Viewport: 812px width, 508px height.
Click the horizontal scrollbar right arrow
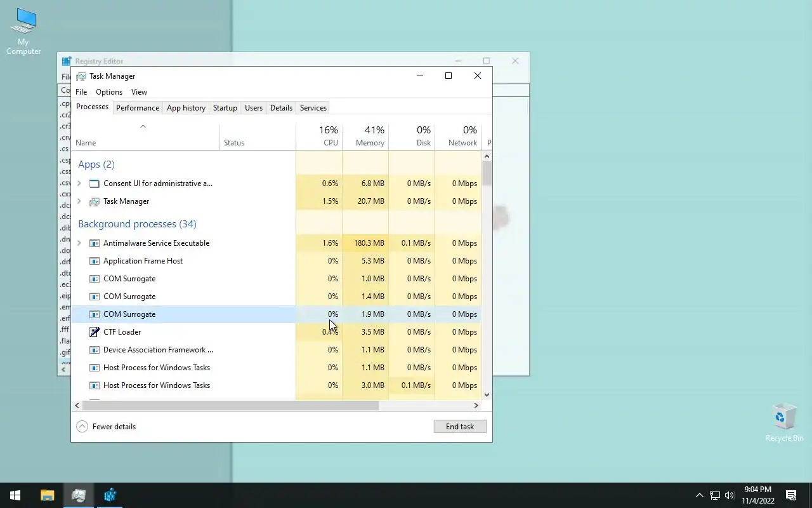476,405
